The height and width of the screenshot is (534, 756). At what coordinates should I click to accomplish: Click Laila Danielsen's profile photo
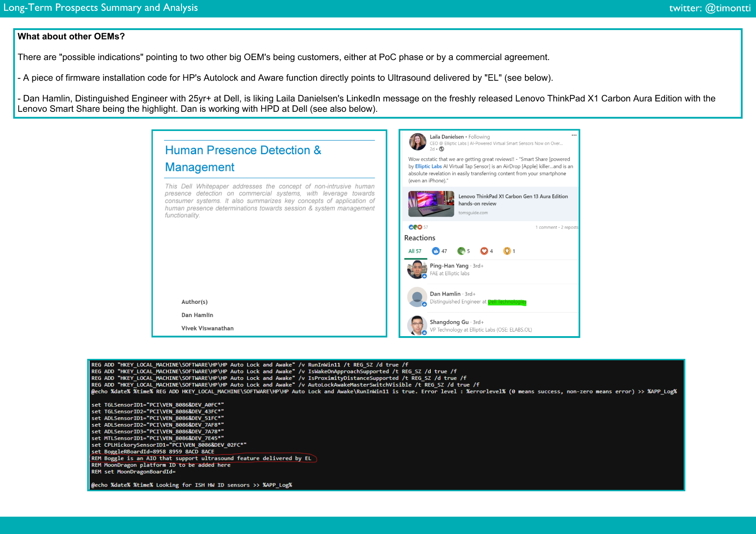coord(418,142)
